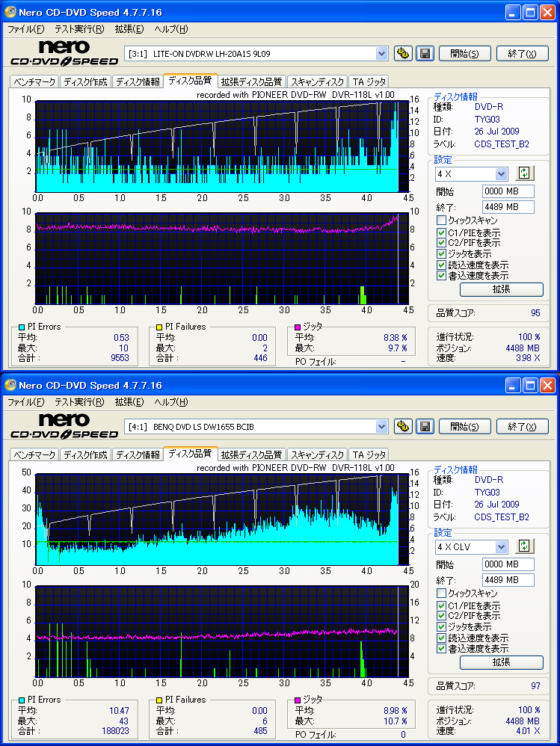Toggle 書込速度を表示 checkbox in bottom window
The height and width of the screenshot is (746, 560).
coord(441,649)
